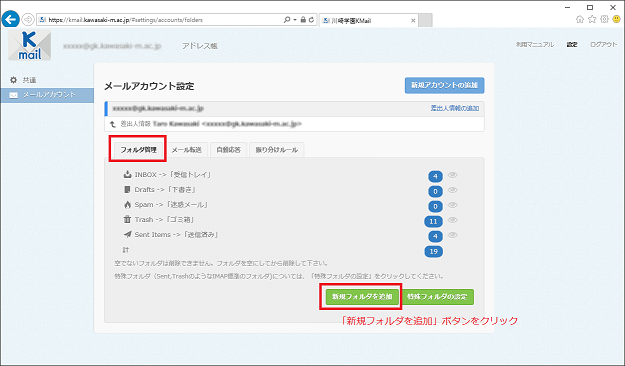The width and height of the screenshot is (625, 366).
Task: Close the 川崎学園KMail browser tab
Action: pos(413,20)
